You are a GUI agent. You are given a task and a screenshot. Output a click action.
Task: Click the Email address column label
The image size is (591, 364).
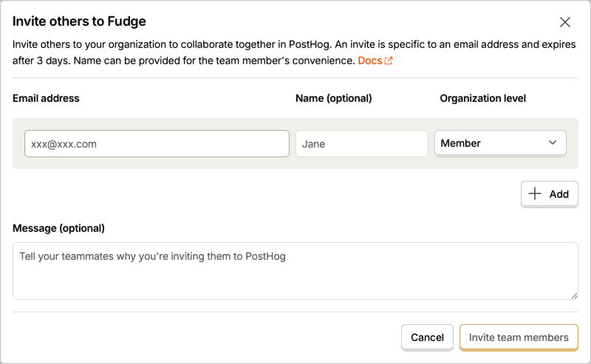[46, 98]
